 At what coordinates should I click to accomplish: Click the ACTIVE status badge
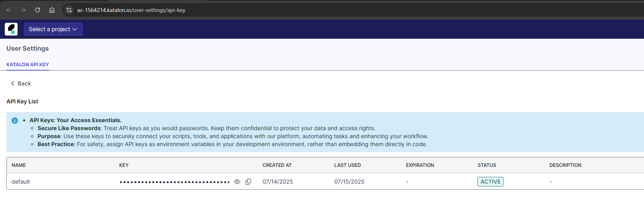(x=490, y=182)
